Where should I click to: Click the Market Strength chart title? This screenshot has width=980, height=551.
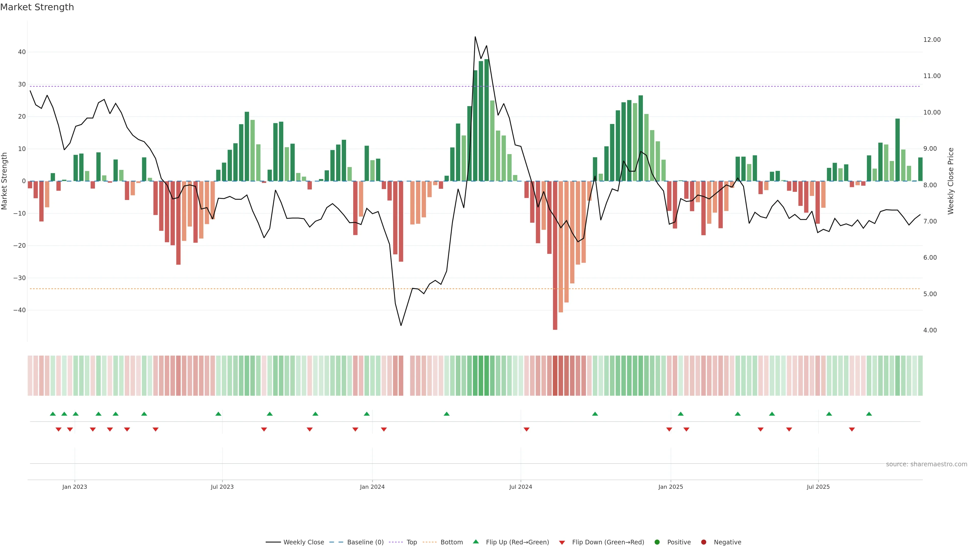37,7
